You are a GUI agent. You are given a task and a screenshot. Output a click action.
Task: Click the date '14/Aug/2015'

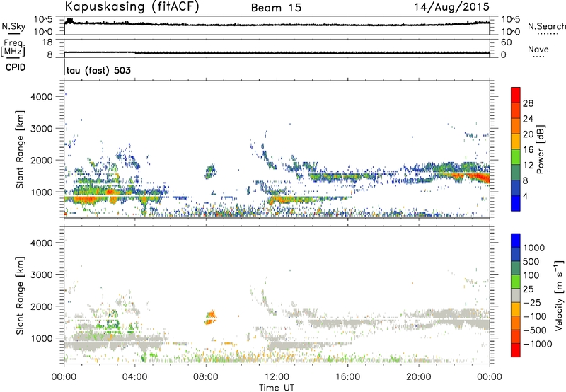(451, 7)
